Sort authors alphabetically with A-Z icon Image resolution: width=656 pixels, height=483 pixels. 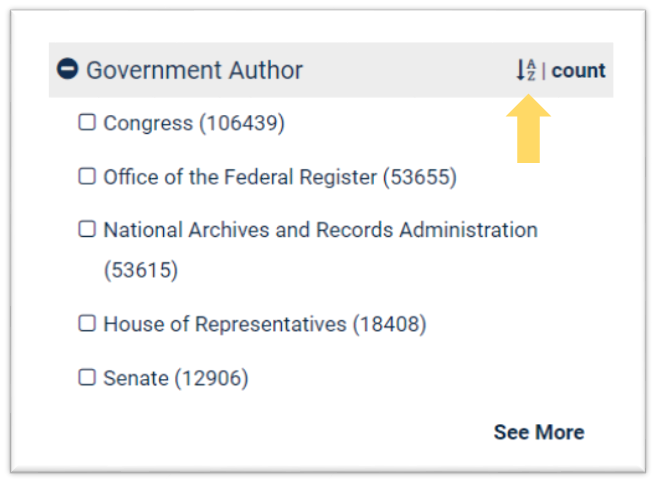[x=526, y=70]
